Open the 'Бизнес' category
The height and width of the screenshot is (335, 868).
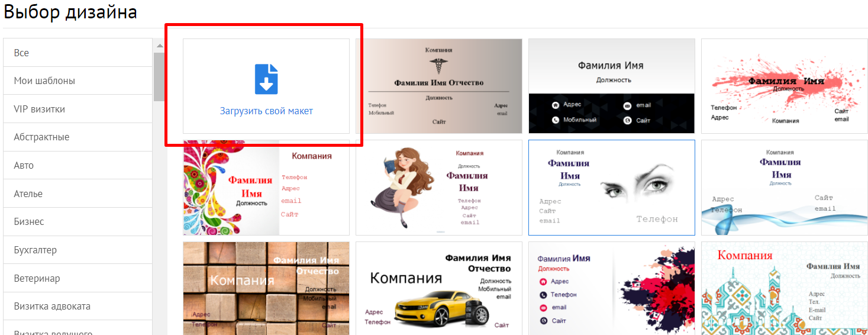pyautogui.click(x=78, y=221)
